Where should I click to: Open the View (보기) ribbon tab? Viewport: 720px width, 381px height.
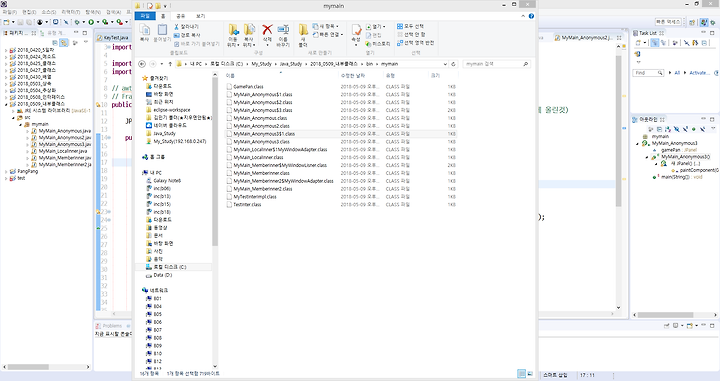[200, 16]
